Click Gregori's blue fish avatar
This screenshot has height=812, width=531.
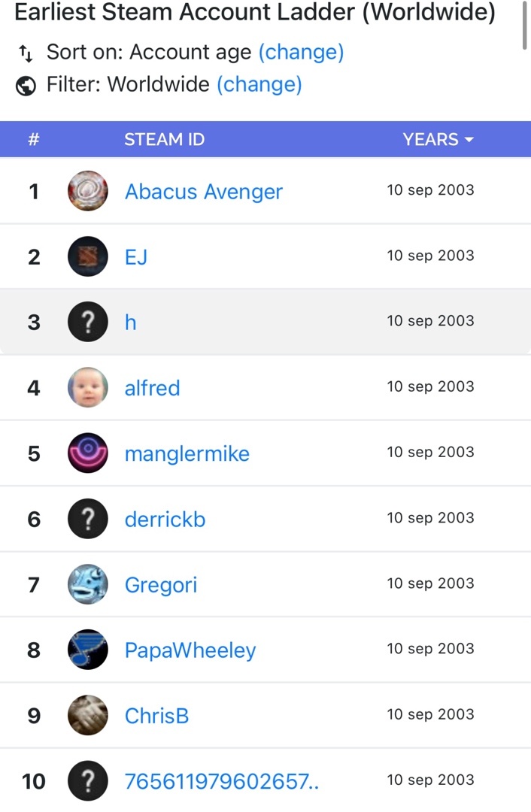[x=88, y=584]
